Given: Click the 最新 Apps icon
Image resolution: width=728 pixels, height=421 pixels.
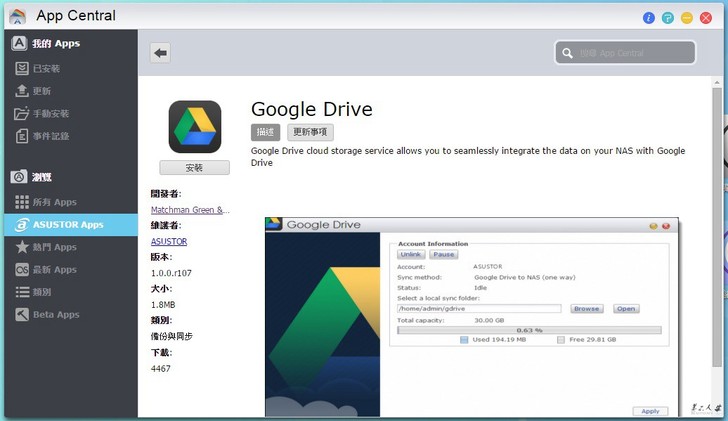Looking at the screenshot, I should click(x=21, y=270).
